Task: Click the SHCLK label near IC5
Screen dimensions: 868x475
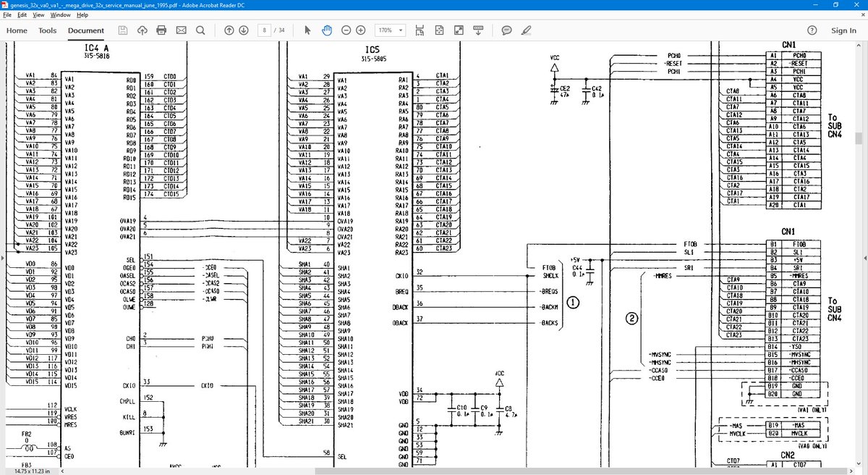Action: pos(550,275)
